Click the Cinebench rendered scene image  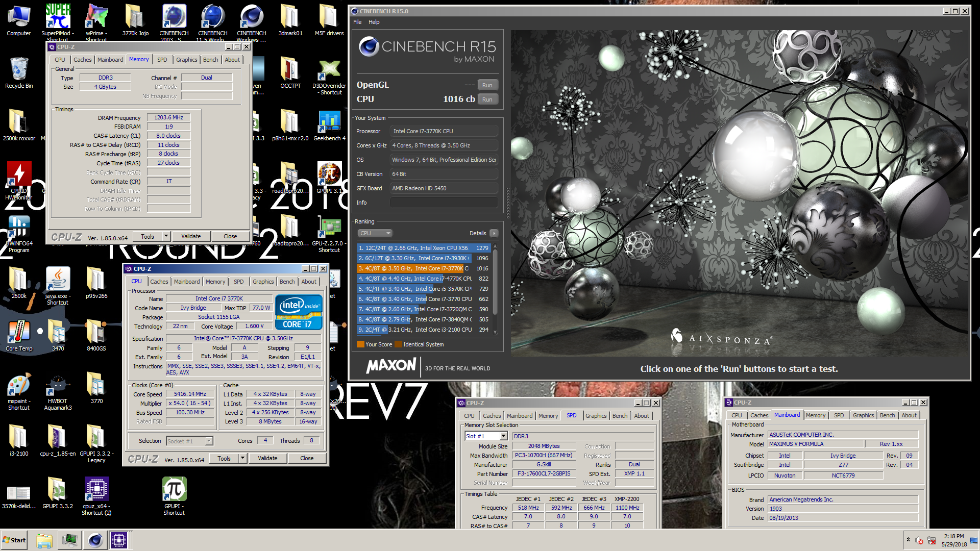[740, 193]
